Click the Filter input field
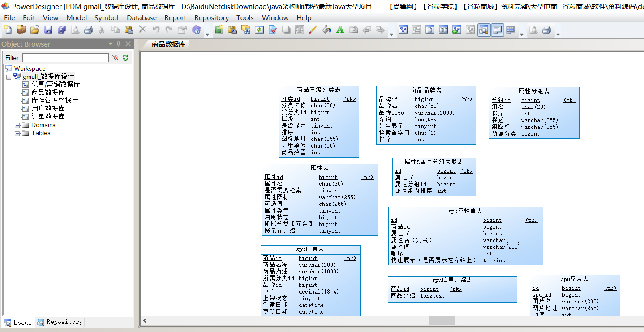 (65, 58)
